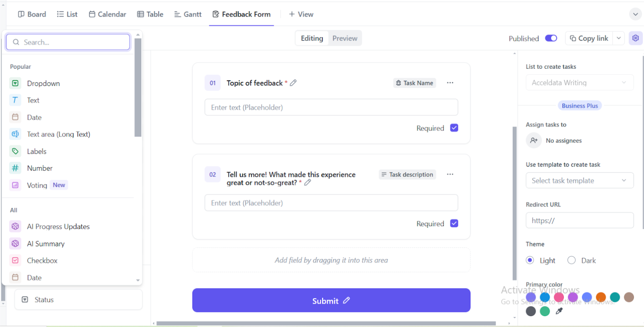Switch to the Preview tab
The height and width of the screenshot is (327, 644).
click(344, 38)
